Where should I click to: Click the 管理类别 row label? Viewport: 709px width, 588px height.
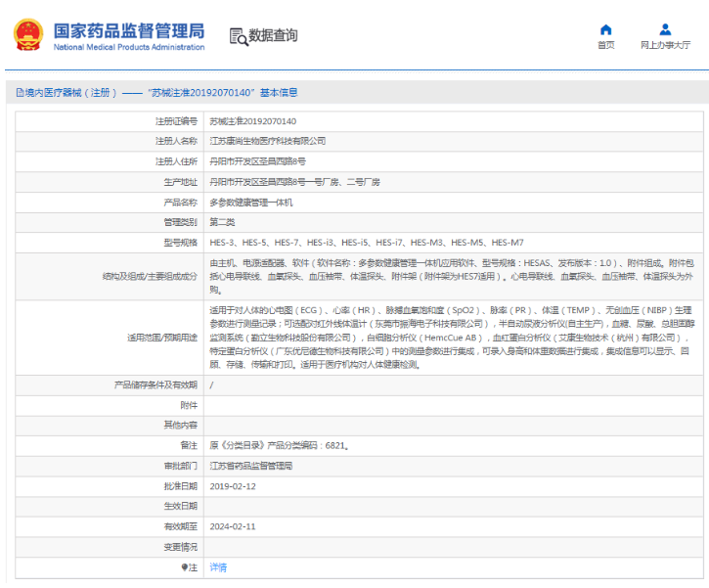click(181, 222)
